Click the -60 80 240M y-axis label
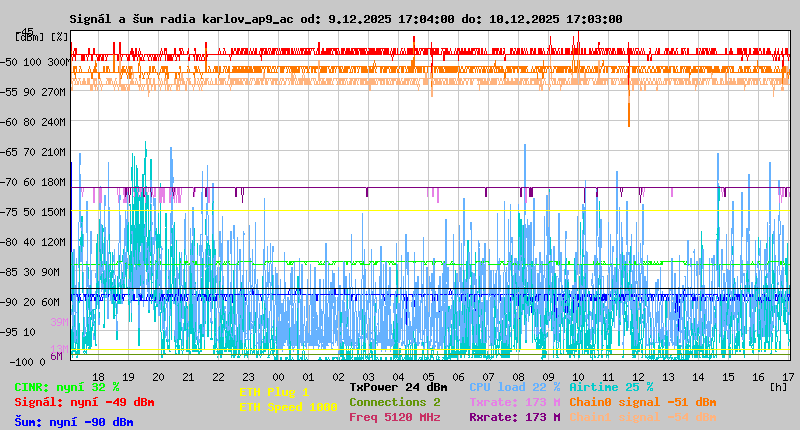This screenshot has height=430, width=800. 40,121
